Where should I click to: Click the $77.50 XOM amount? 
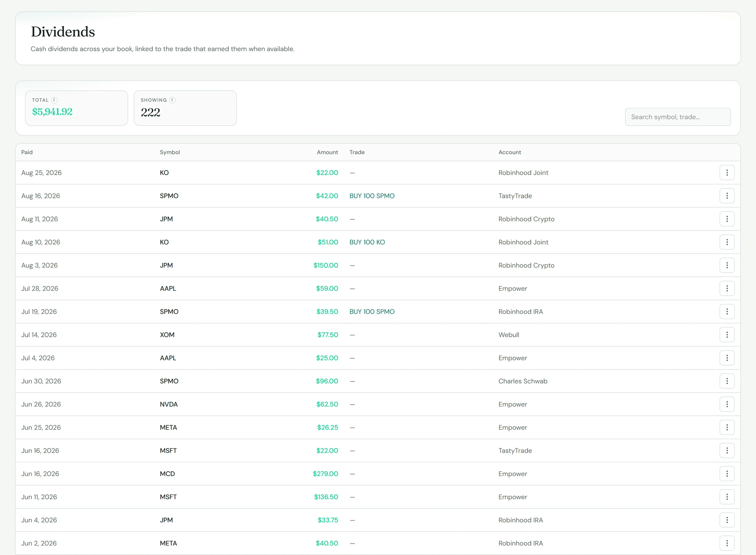[x=328, y=335]
